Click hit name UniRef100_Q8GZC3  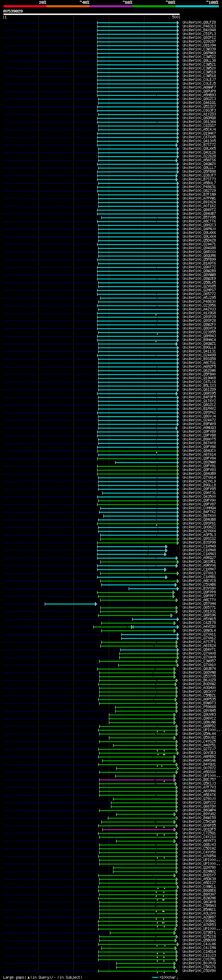pyautogui.click(x=199, y=99)
